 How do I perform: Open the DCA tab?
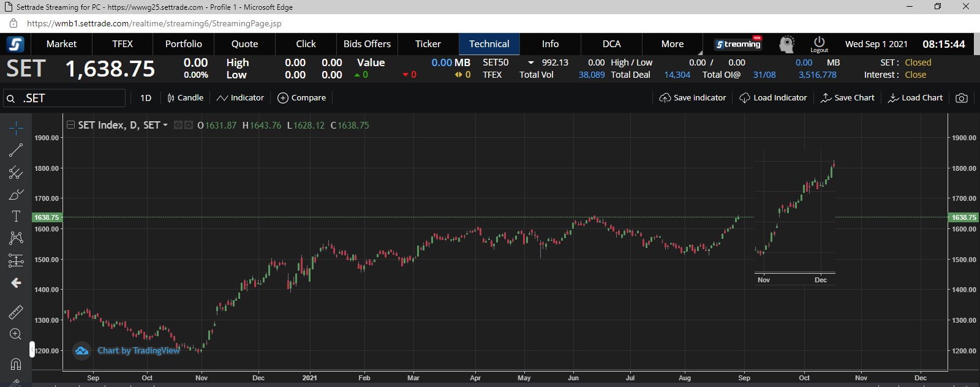612,44
